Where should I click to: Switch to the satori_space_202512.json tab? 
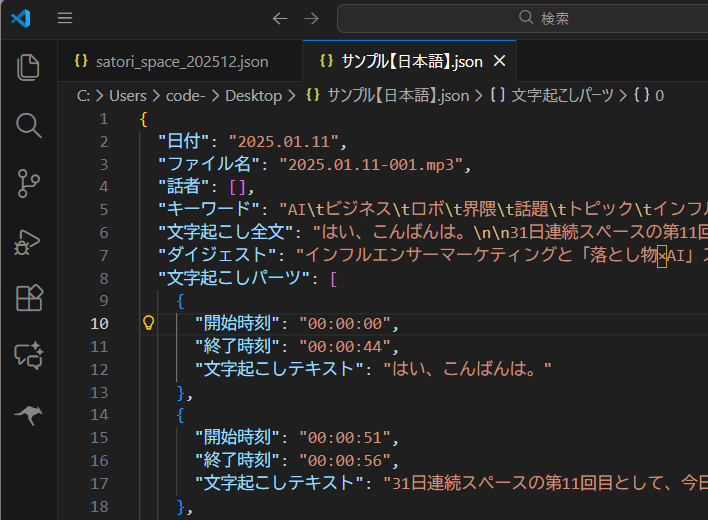click(180, 61)
